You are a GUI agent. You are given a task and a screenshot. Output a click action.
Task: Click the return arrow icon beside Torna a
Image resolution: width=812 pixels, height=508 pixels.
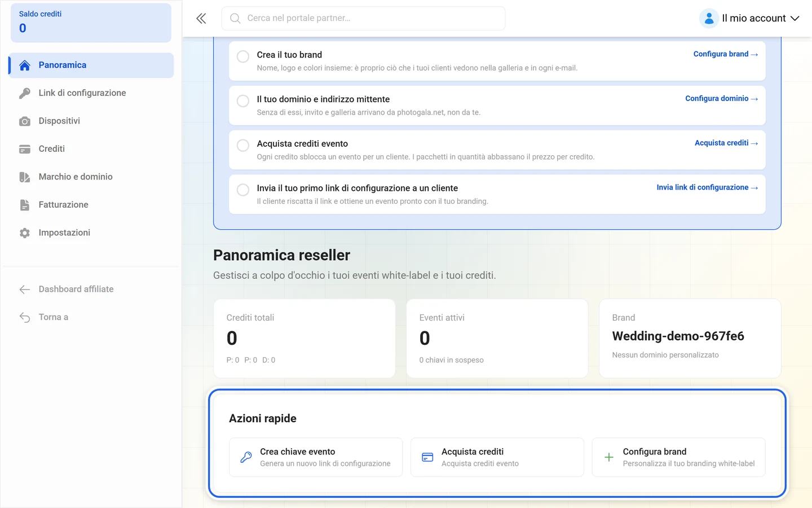pyautogui.click(x=25, y=317)
